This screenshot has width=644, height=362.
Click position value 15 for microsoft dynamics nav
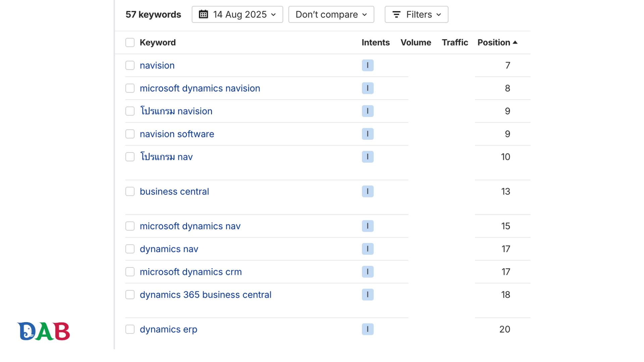[x=505, y=226]
